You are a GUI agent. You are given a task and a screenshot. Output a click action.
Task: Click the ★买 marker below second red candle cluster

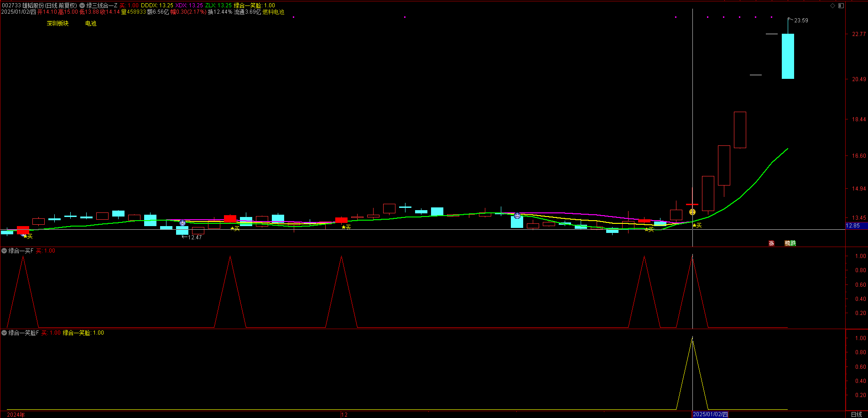(235, 228)
